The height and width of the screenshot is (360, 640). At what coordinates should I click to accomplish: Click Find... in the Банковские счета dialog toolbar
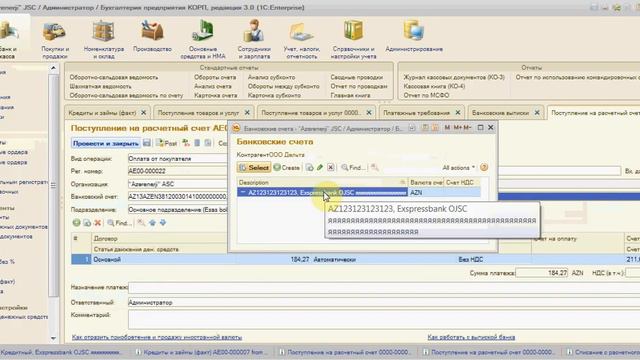point(353,167)
